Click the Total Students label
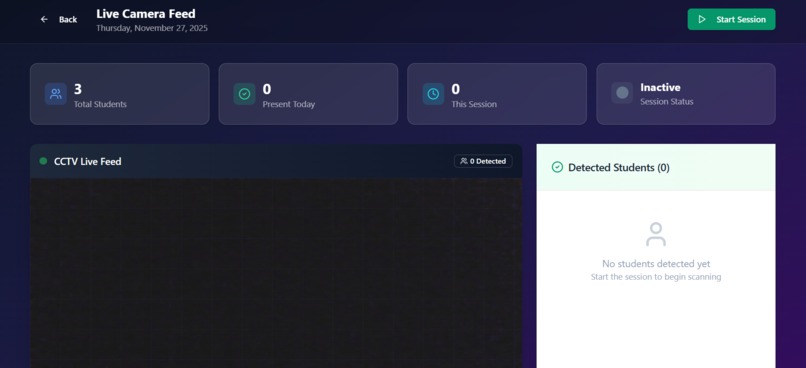Viewport: 806px width, 368px height. [x=100, y=104]
